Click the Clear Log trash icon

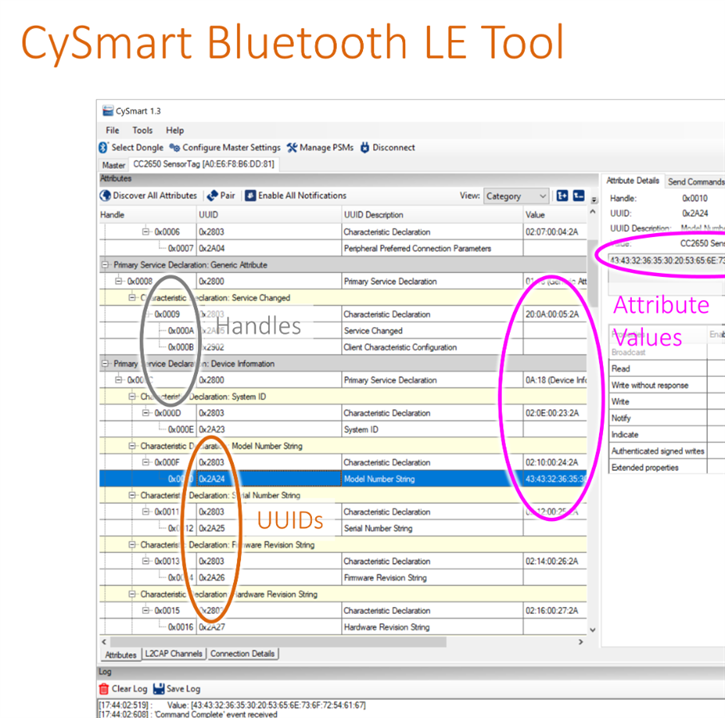point(104,689)
